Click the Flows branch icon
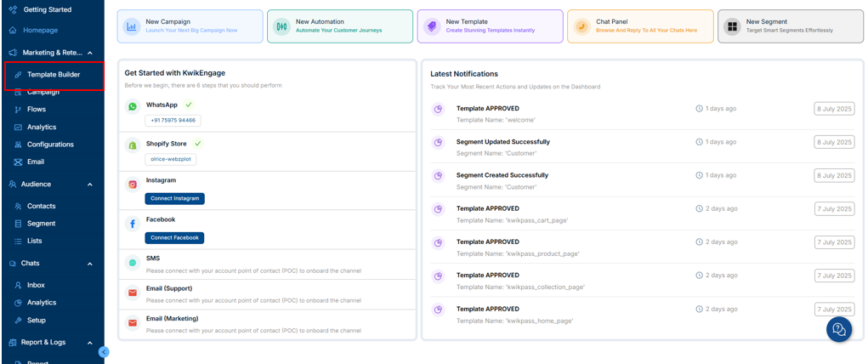Screen dimensions: 868x364 coord(18,110)
